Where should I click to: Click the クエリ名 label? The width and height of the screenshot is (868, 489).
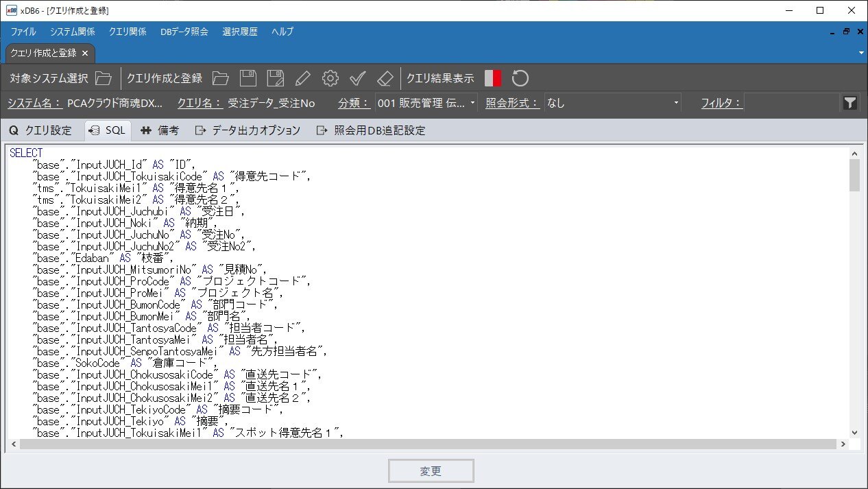click(x=200, y=103)
